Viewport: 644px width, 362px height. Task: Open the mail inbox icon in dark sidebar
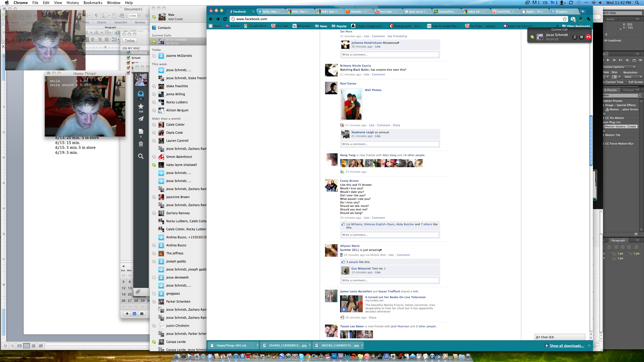click(141, 94)
